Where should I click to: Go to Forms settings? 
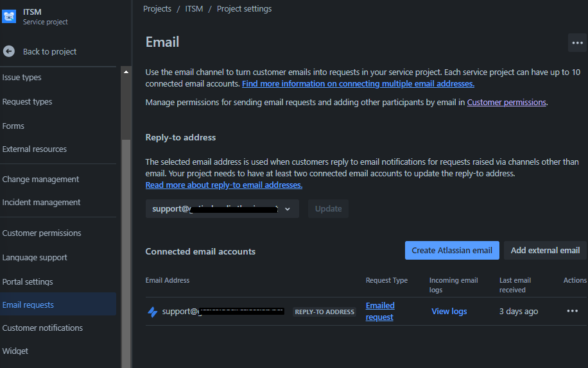click(x=13, y=126)
